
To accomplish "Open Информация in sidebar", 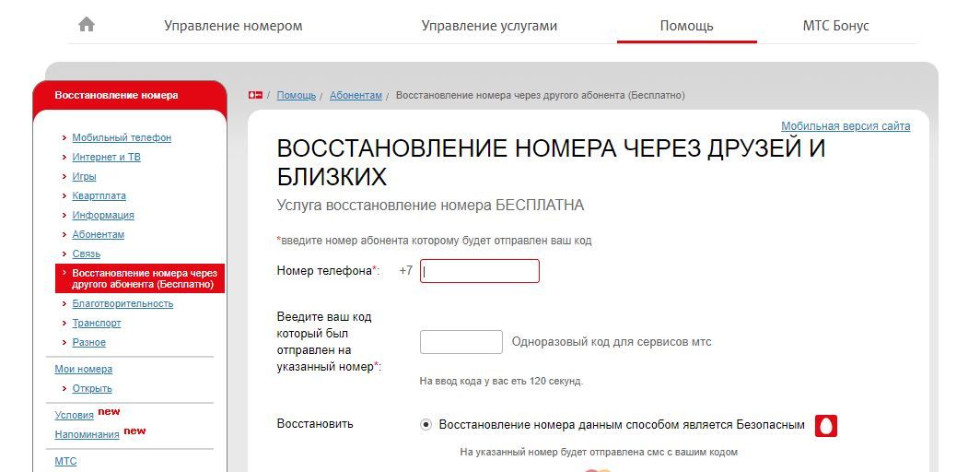I will tap(103, 215).
